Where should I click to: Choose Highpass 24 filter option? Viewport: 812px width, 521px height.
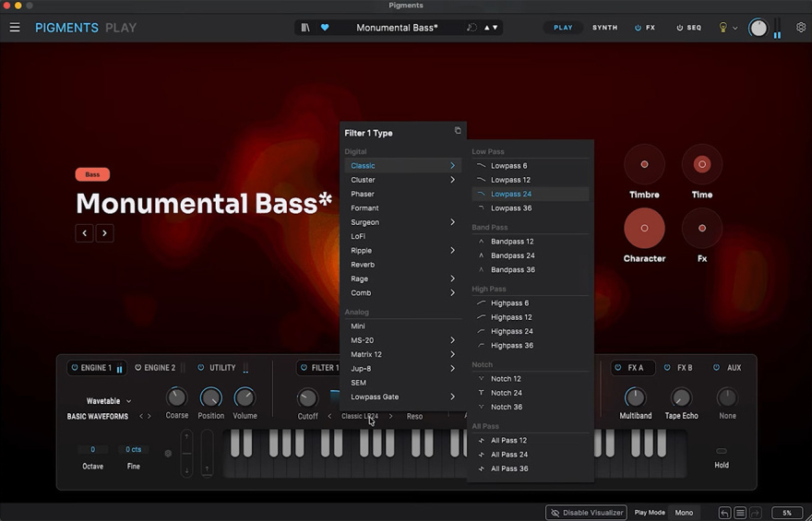coord(531,331)
